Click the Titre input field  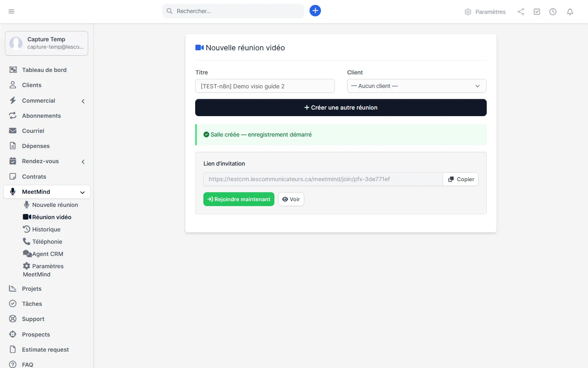click(265, 86)
